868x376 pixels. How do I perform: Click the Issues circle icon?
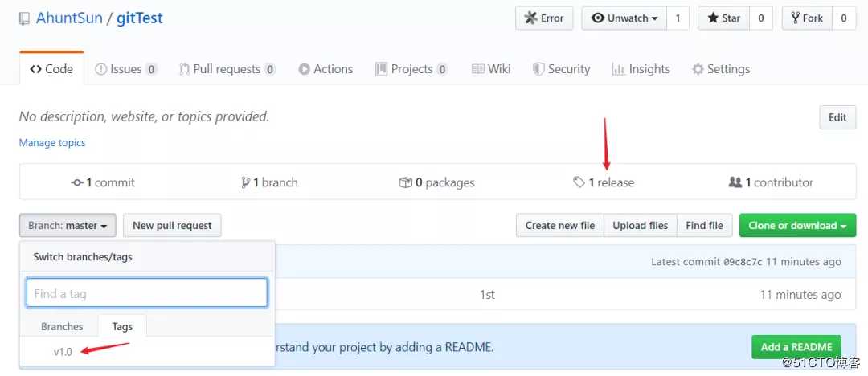[x=100, y=69]
